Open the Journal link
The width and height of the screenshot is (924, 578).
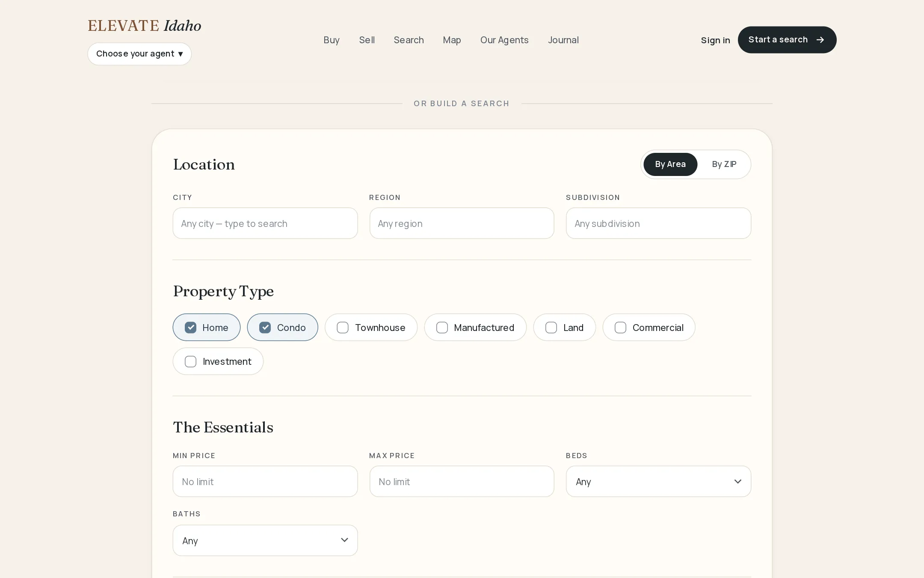[x=563, y=40]
